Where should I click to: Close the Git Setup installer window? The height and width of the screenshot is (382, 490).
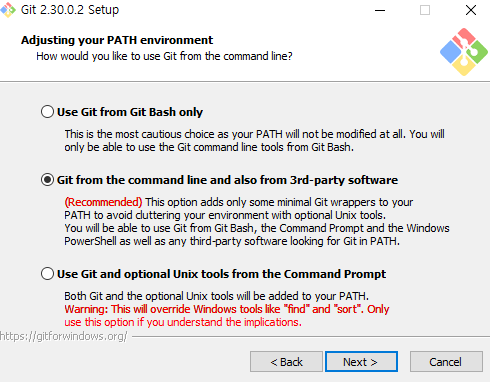point(471,10)
